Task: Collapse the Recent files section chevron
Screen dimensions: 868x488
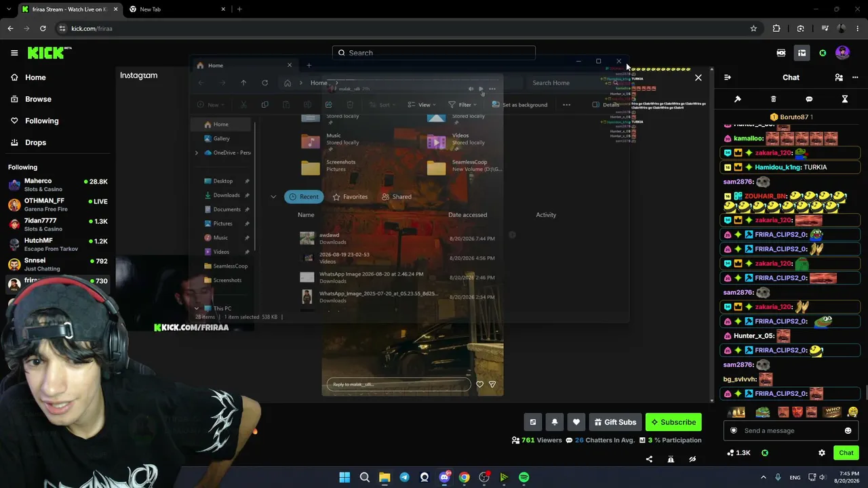Action: click(273, 197)
